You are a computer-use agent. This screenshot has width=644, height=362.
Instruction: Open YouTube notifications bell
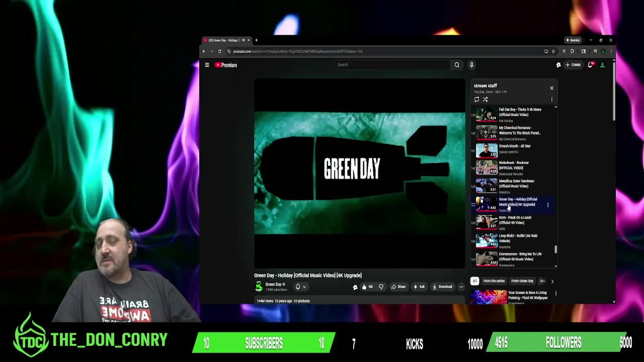click(x=590, y=65)
